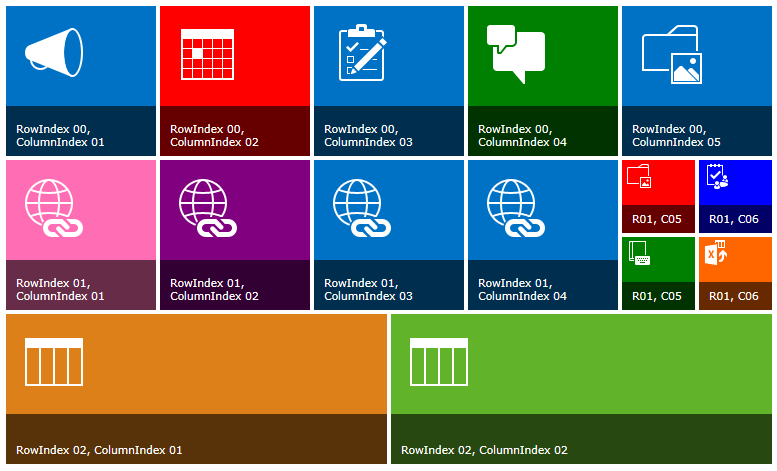Open the speech bubbles discussion icon
This screenshot has height=471, width=777.
click(x=516, y=54)
